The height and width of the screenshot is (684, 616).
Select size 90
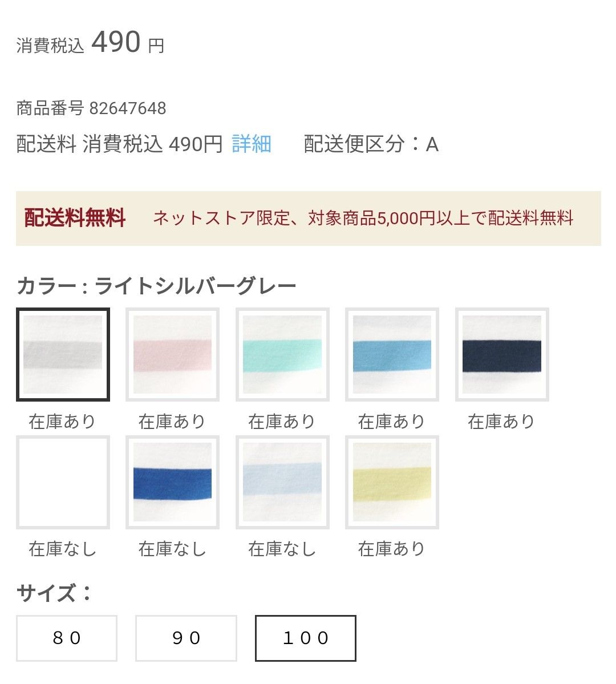click(x=186, y=638)
